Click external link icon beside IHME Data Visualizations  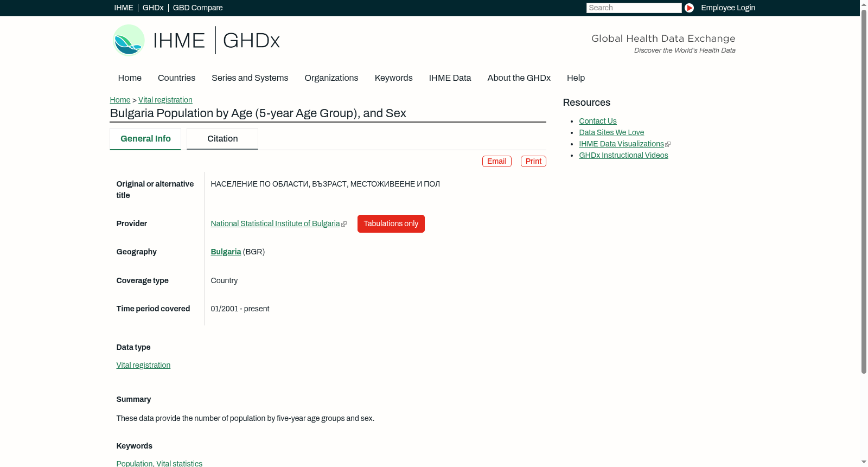click(668, 144)
